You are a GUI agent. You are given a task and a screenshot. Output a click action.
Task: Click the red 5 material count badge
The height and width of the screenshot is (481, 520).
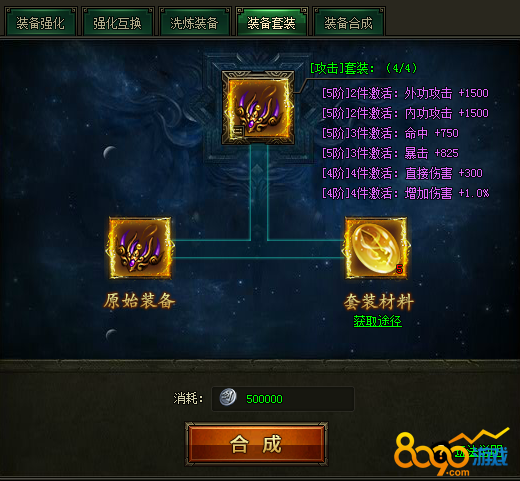[399, 269]
